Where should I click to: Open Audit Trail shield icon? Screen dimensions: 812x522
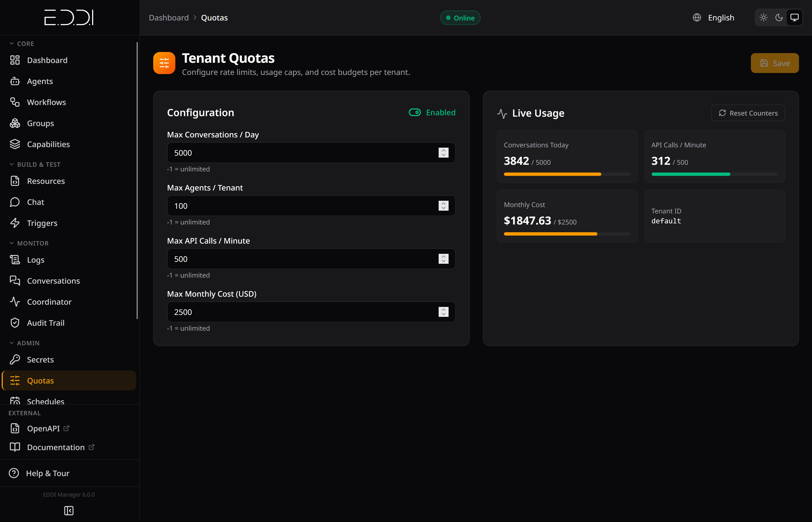(x=15, y=323)
